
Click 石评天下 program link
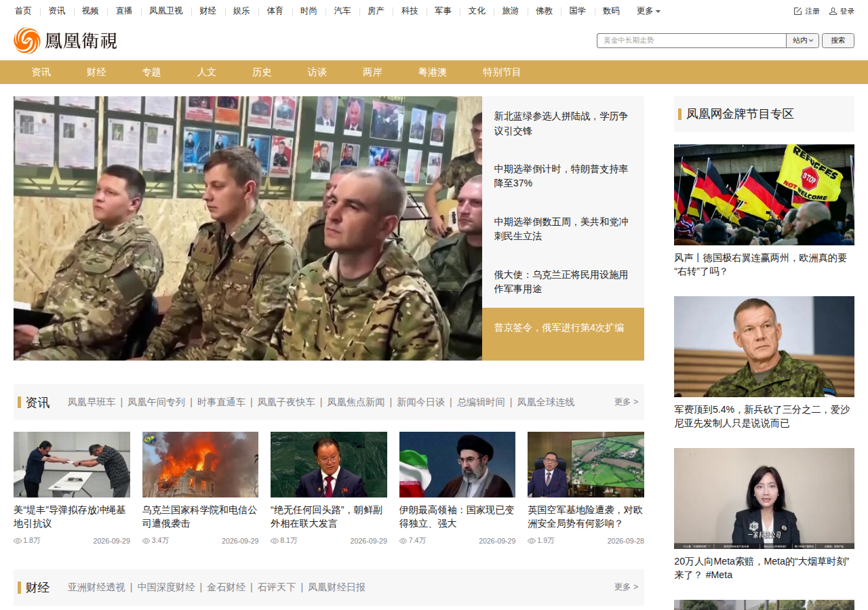277,587
